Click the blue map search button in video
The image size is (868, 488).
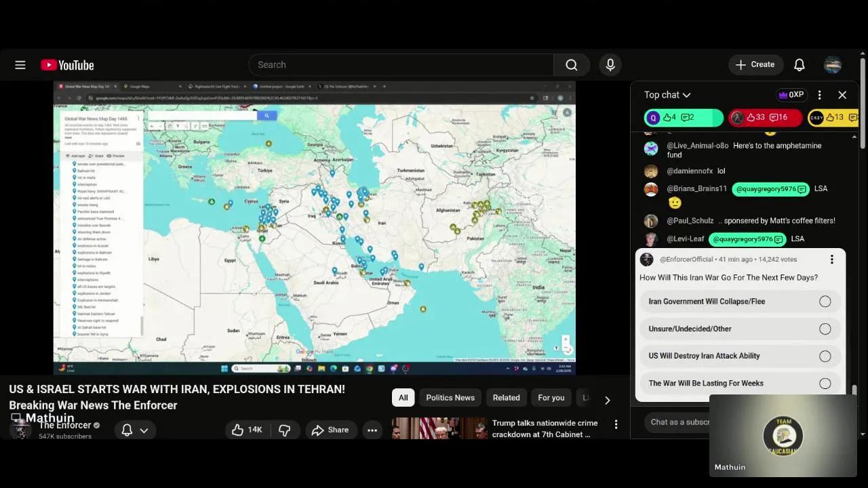[267, 116]
